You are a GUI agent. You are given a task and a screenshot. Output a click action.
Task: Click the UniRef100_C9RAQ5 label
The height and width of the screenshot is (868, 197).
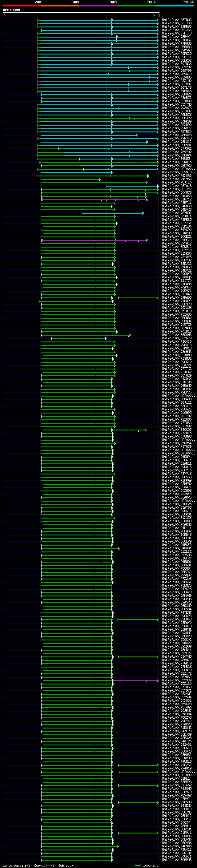tap(177, 298)
